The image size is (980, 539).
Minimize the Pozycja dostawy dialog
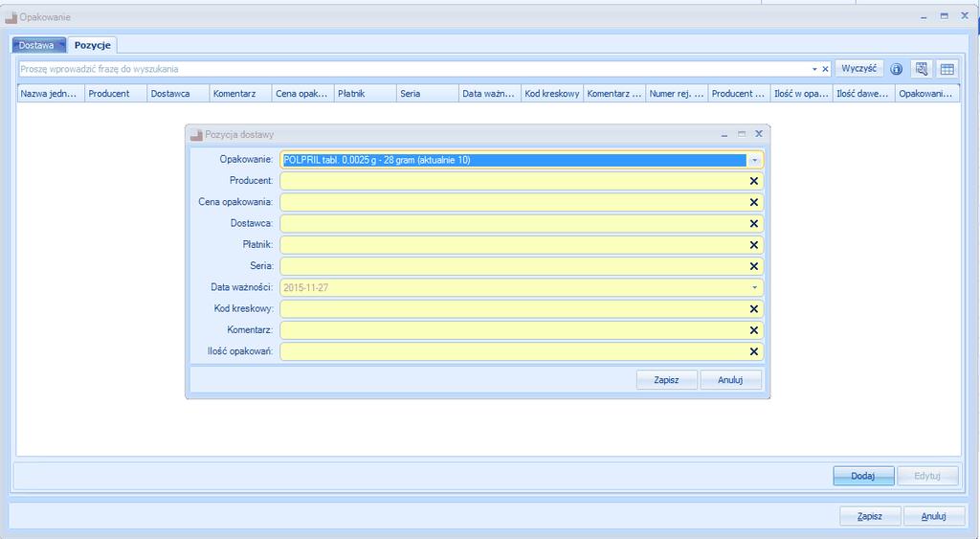[724, 134]
